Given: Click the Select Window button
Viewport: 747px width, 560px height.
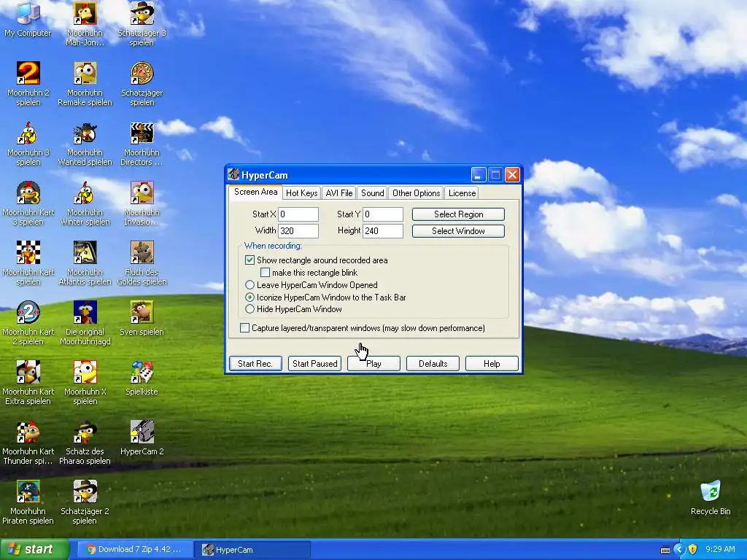Looking at the screenshot, I should coord(458,231).
